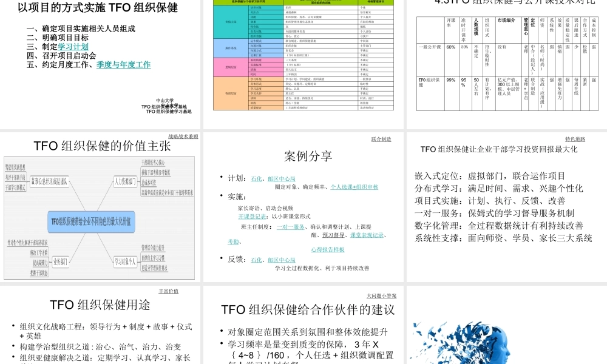Viewport: 607px width, 364px height.
Task: Open 邮区中心局 link in the 反馈 row
Action: [282, 260]
